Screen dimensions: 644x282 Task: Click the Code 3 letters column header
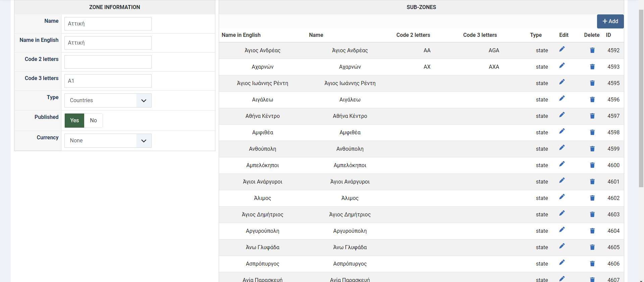(x=480, y=35)
